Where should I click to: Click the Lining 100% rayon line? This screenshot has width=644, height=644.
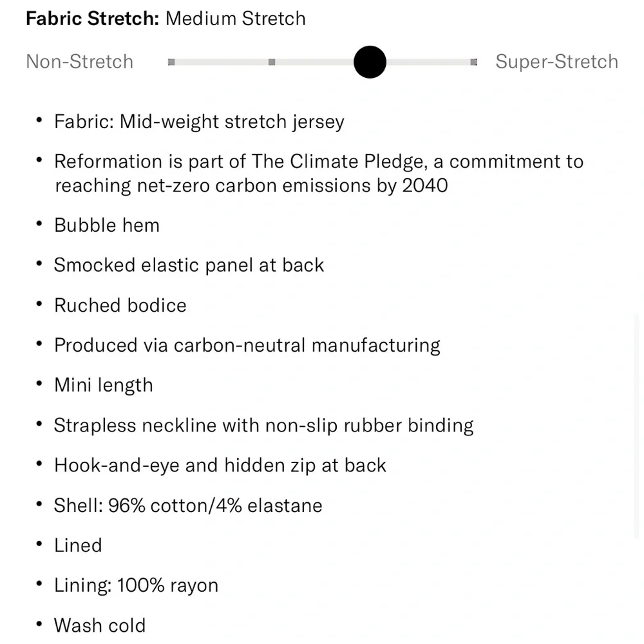pyautogui.click(x=136, y=585)
